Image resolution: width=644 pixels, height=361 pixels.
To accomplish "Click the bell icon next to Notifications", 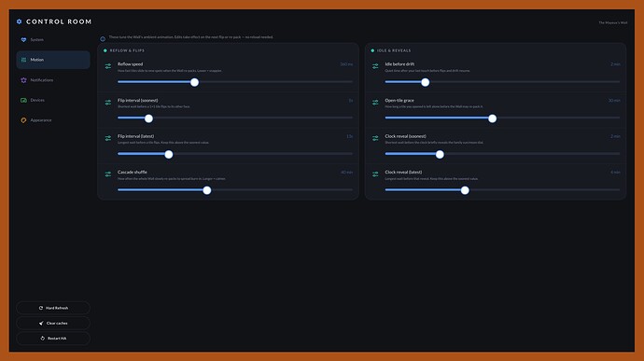I will coord(23,80).
